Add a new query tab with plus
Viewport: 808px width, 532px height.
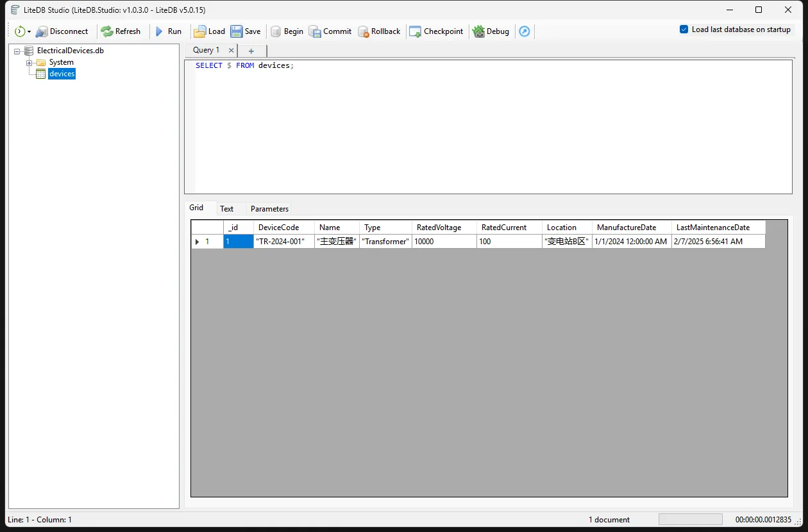tap(251, 51)
